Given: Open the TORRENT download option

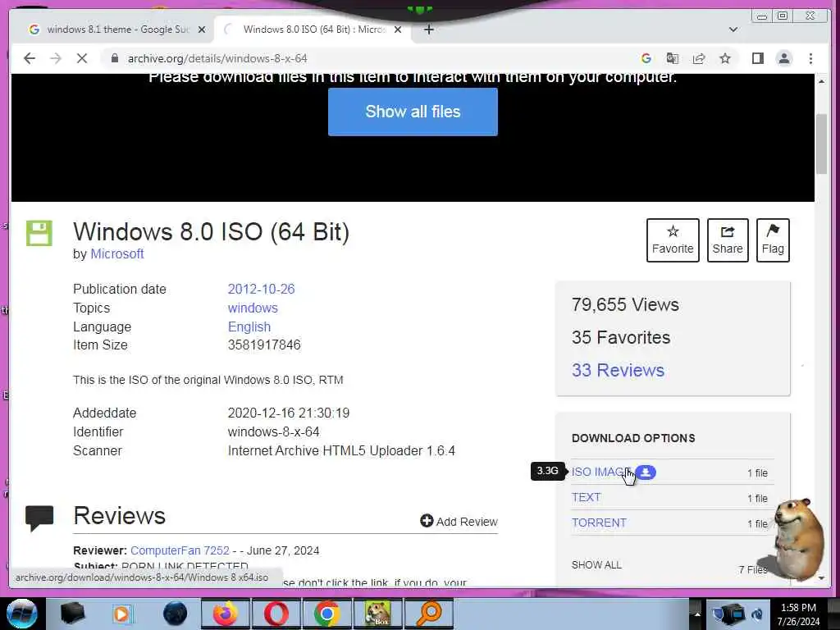Looking at the screenshot, I should tap(599, 523).
